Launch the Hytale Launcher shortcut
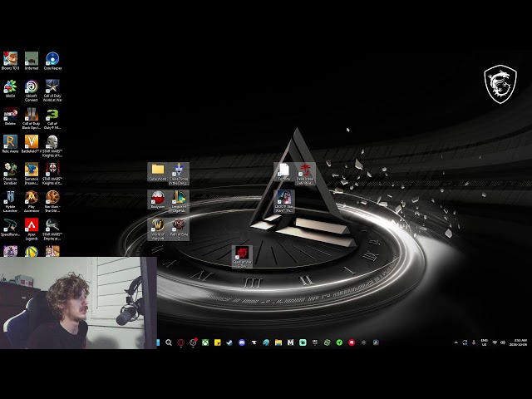 click(11, 201)
